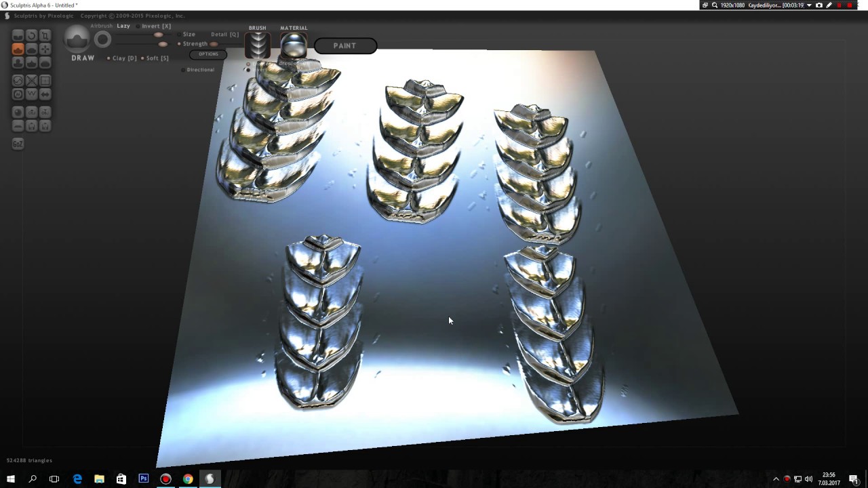Open Photoshop from the taskbar
This screenshot has height=488, width=868.
[143, 479]
